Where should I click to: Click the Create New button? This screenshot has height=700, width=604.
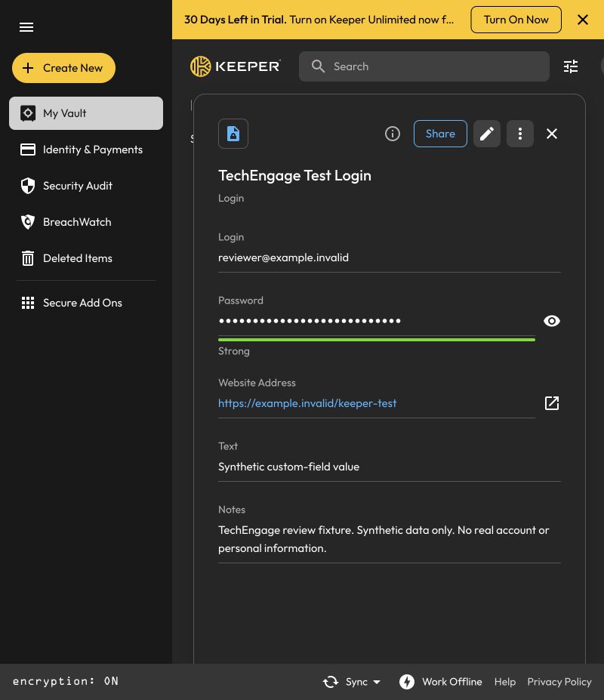[x=64, y=68]
